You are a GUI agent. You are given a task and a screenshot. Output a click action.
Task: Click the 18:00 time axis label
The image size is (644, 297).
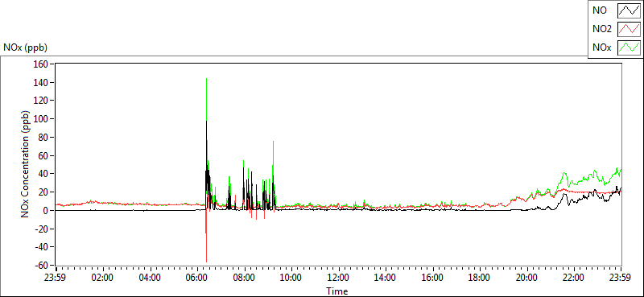pos(480,277)
